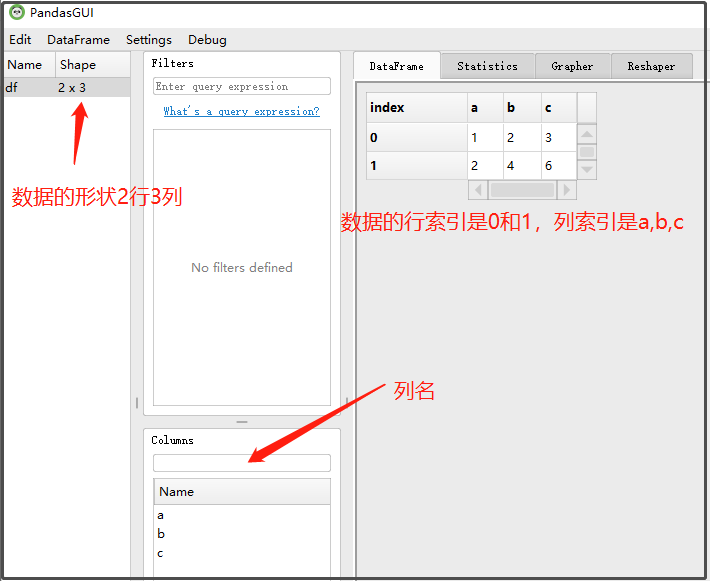Click the Columns search input field
The height and width of the screenshot is (581, 710).
[x=242, y=463]
